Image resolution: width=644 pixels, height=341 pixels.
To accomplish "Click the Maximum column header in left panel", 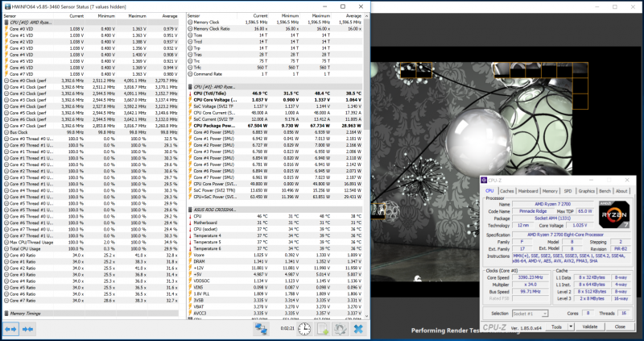I will (x=138, y=15).
